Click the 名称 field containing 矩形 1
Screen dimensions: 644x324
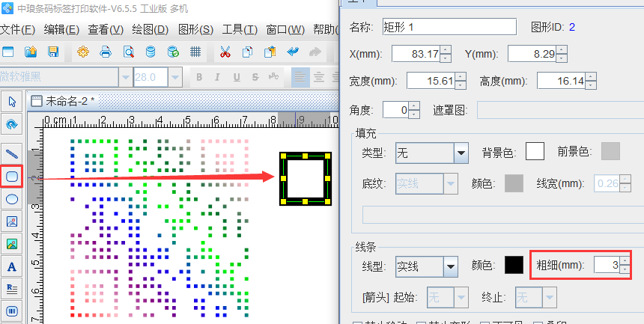tap(449, 27)
